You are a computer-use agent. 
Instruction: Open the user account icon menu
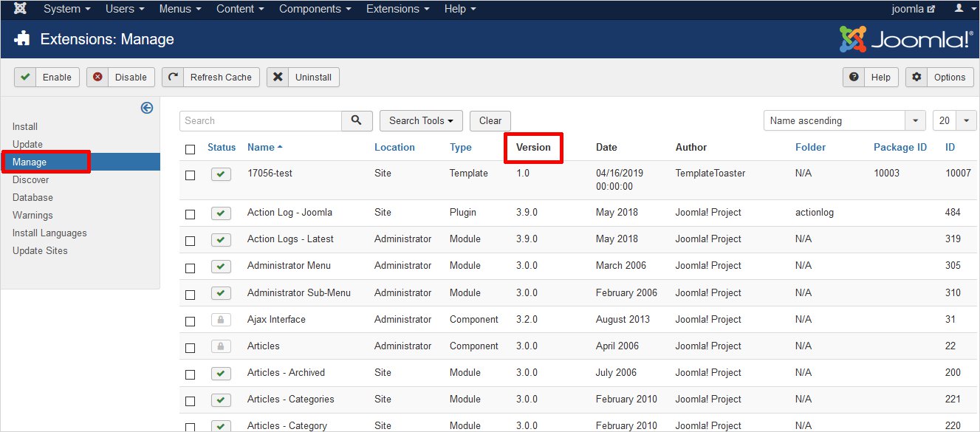(959, 9)
